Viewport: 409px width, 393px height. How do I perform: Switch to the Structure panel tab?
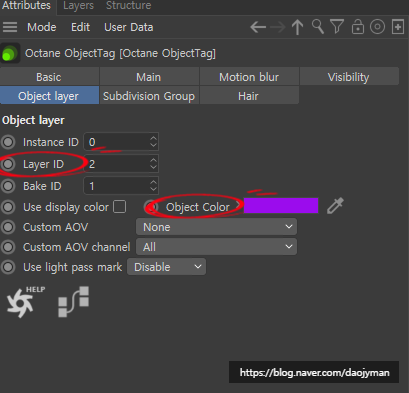click(x=128, y=6)
